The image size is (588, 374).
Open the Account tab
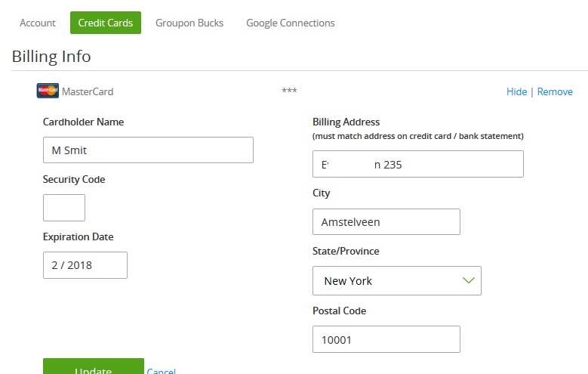(38, 23)
